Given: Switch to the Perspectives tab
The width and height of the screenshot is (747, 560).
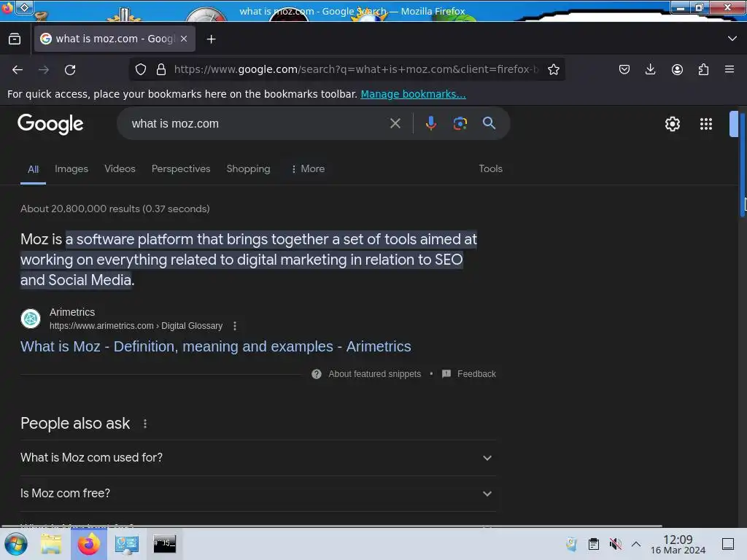Looking at the screenshot, I should coord(181,168).
